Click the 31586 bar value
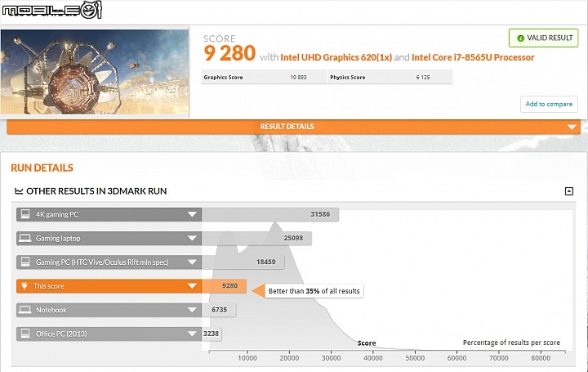The height and width of the screenshot is (372, 588). click(x=320, y=214)
